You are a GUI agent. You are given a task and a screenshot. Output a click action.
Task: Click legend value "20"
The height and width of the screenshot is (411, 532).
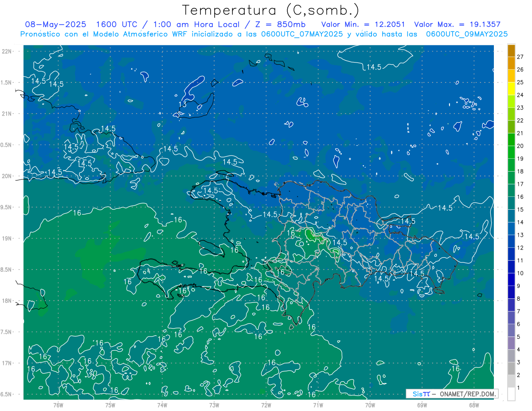coord(520,146)
